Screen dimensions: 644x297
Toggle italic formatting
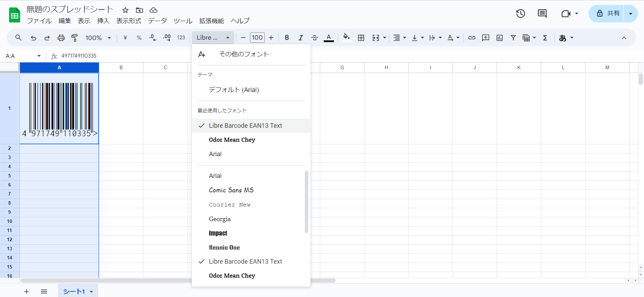(x=301, y=38)
